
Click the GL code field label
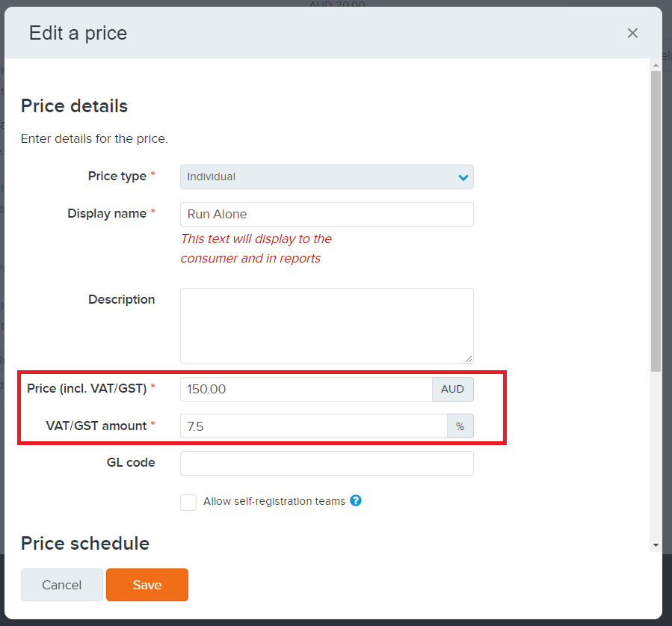pyautogui.click(x=131, y=463)
